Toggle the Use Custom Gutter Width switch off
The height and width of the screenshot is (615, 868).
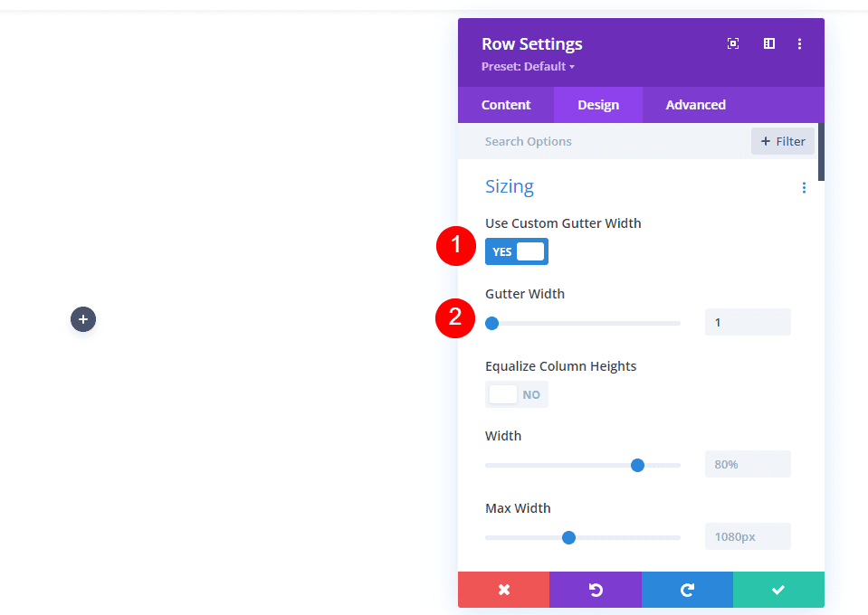click(516, 251)
